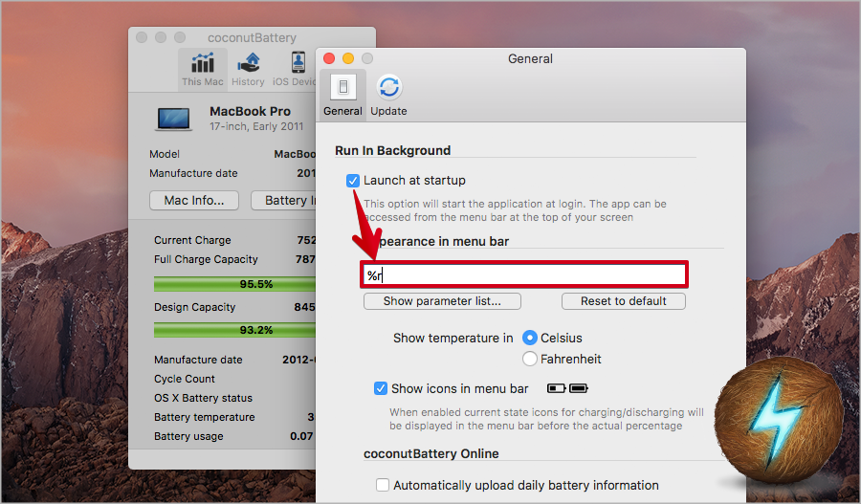Click the 93.2% design capacity bar

click(235, 330)
